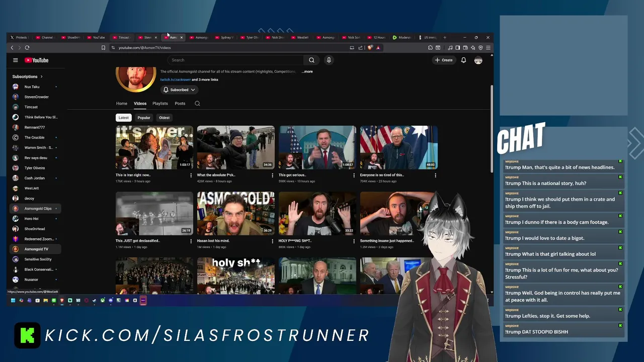This screenshot has width=644, height=362.
Task: Expand the Subscriptions section chevron
Action: tap(41, 76)
